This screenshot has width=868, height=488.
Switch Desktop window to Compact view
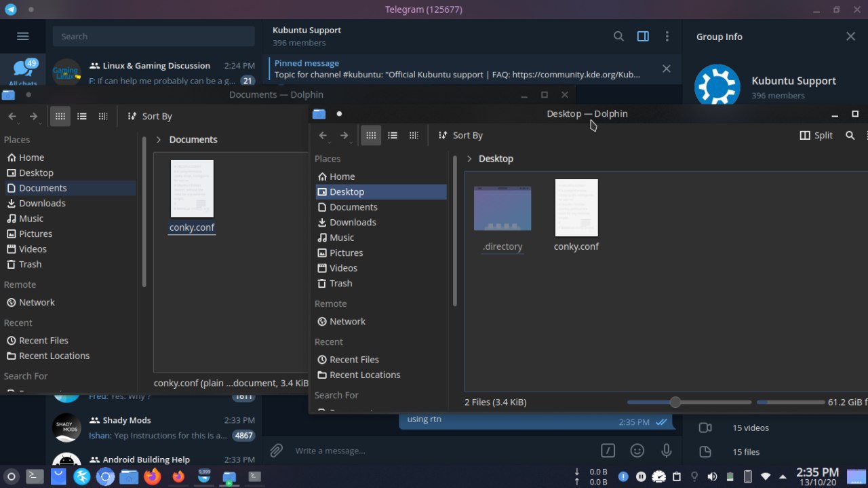click(393, 136)
